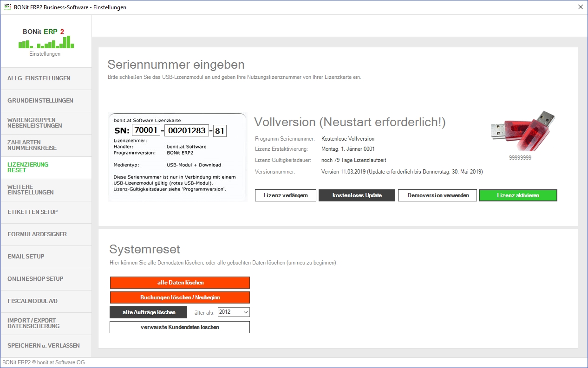Open EMAIL SETUP

[x=46, y=257]
